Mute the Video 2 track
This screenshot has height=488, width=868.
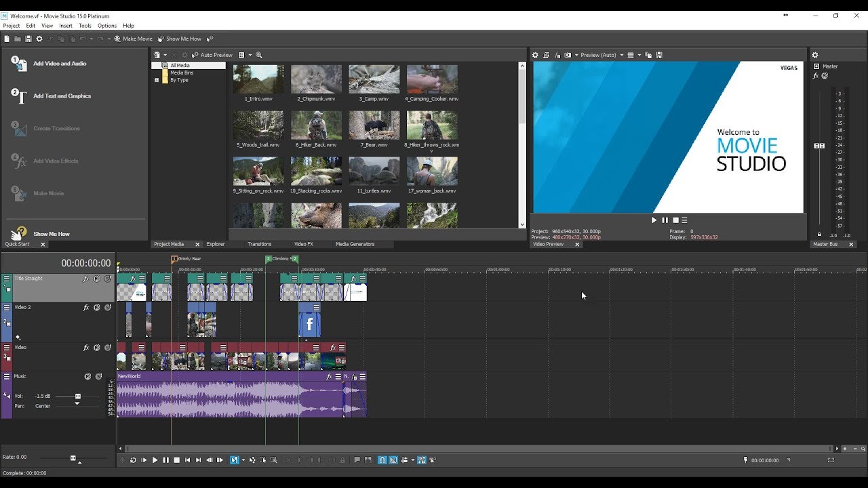[x=97, y=307]
